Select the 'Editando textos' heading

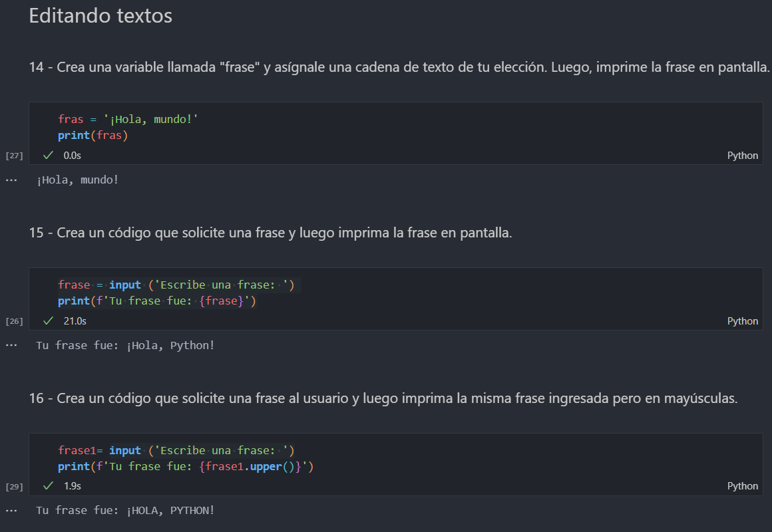(100, 16)
